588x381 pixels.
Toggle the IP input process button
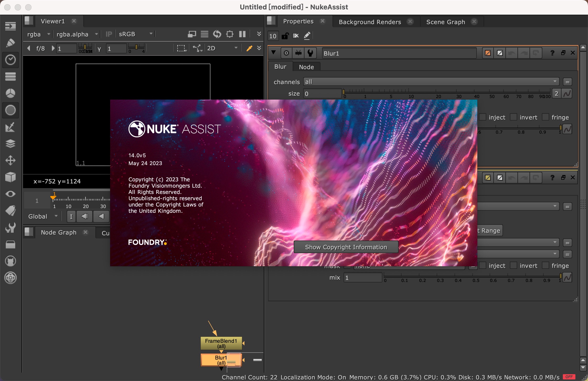coord(109,34)
